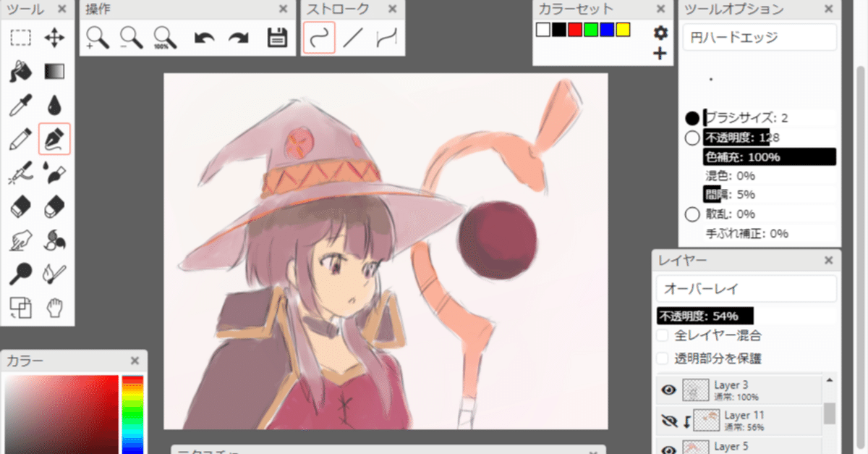Open color set settings gear
868x454 pixels.
pos(660,33)
